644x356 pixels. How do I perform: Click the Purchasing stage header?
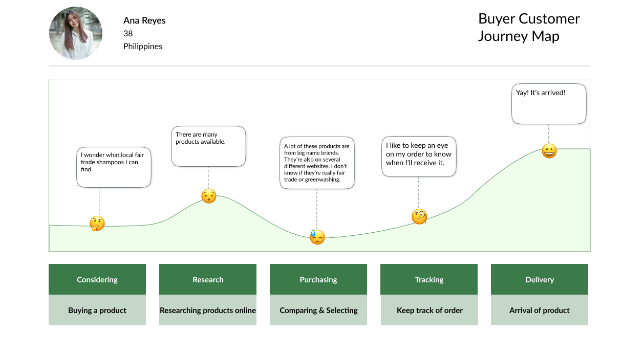click(318, 279)
